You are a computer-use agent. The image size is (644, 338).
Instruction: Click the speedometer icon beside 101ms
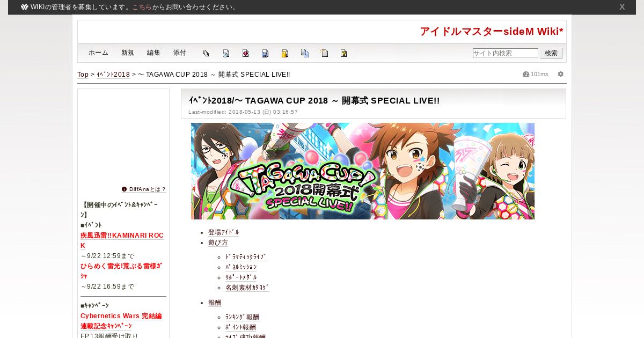click(526, 74)
